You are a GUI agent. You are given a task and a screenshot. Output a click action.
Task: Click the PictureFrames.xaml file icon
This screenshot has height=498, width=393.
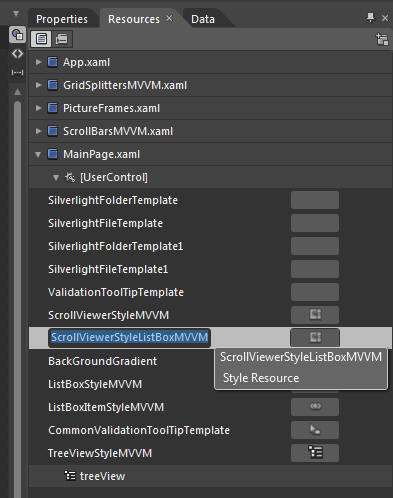(x=52, y=108)
